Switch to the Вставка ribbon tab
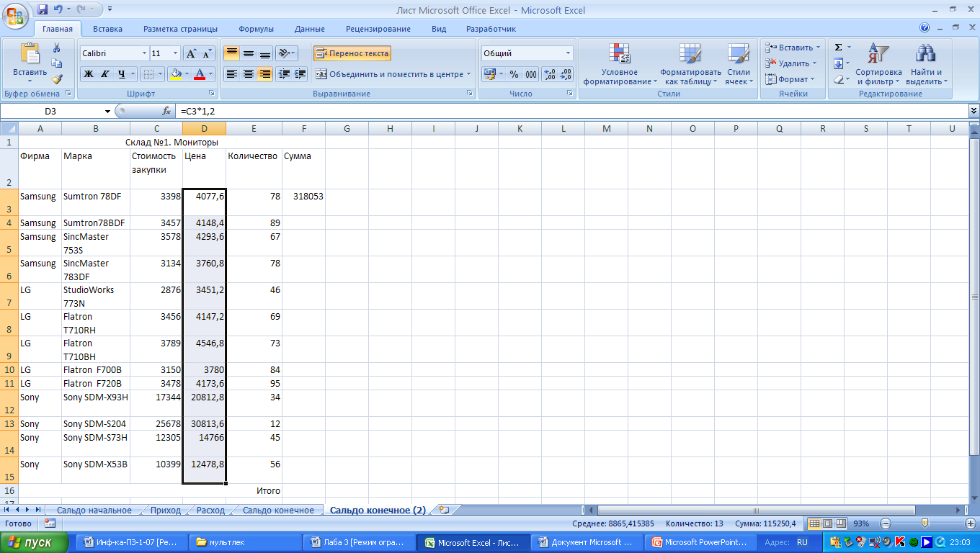980x553 pixels. tap(107, 29)
